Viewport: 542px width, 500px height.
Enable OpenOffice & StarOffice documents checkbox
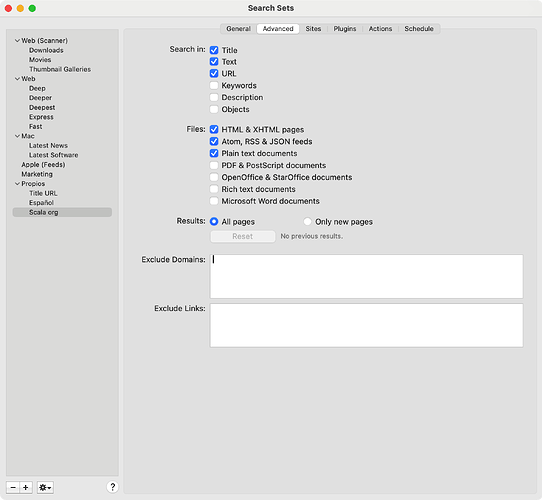click(214, 177)
